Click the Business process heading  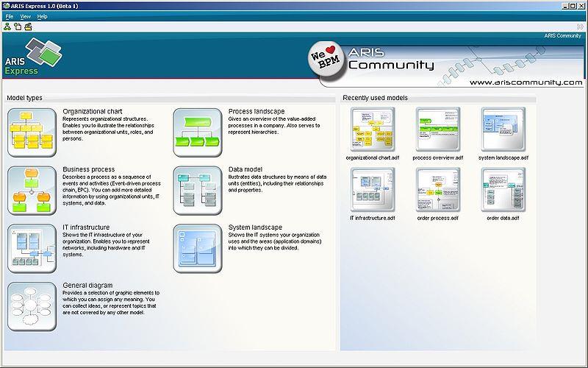point(88,169)
